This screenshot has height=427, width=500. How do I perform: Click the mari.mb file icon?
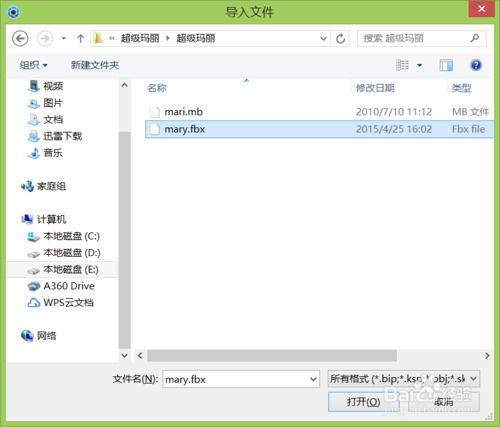155,112
